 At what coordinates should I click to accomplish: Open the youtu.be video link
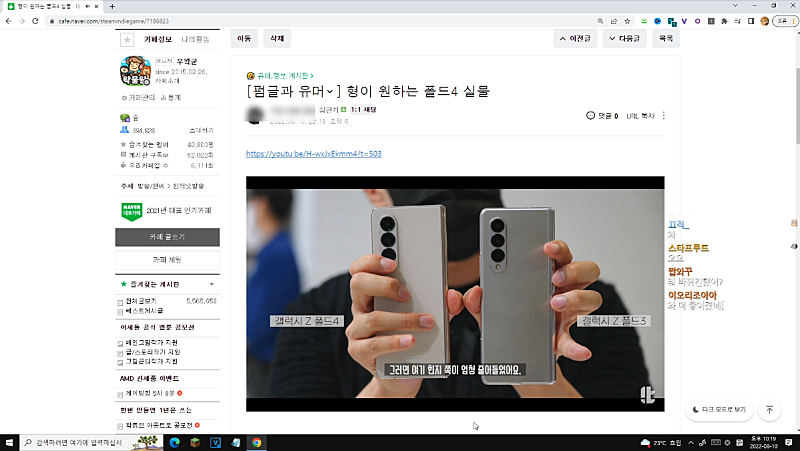coord(314,154)
